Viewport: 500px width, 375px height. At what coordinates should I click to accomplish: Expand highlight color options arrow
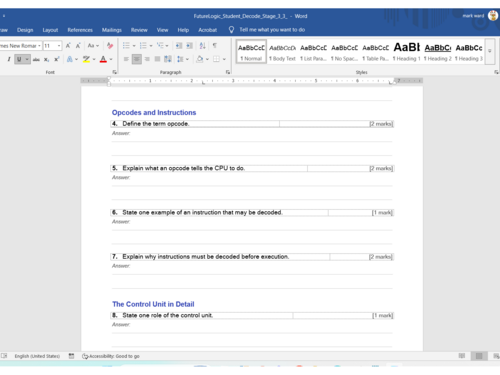coord(94,59)
